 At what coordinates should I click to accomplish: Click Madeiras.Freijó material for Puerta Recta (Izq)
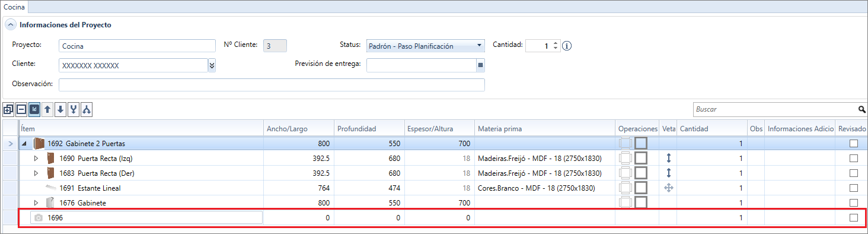tap(540, 158)
